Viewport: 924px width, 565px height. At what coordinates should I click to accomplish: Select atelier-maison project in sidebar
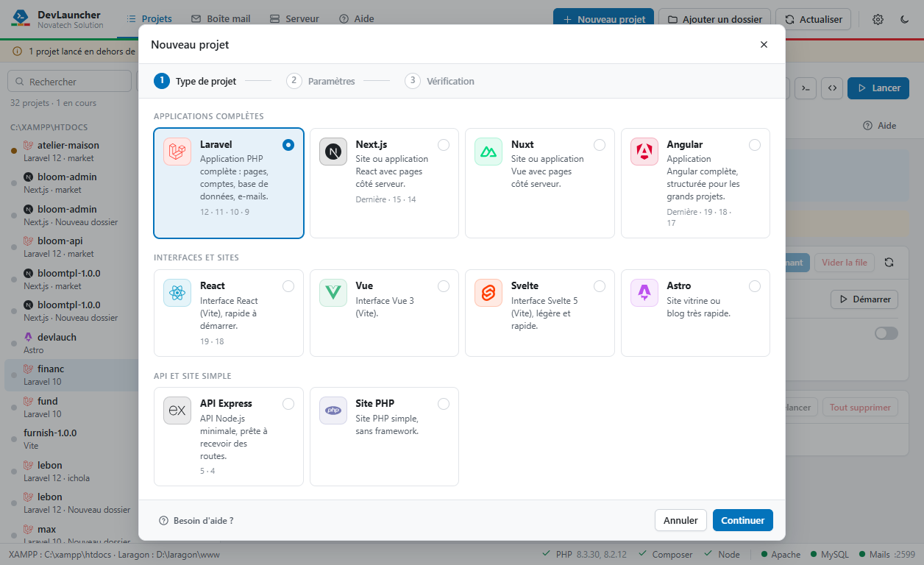pos(71,152)
